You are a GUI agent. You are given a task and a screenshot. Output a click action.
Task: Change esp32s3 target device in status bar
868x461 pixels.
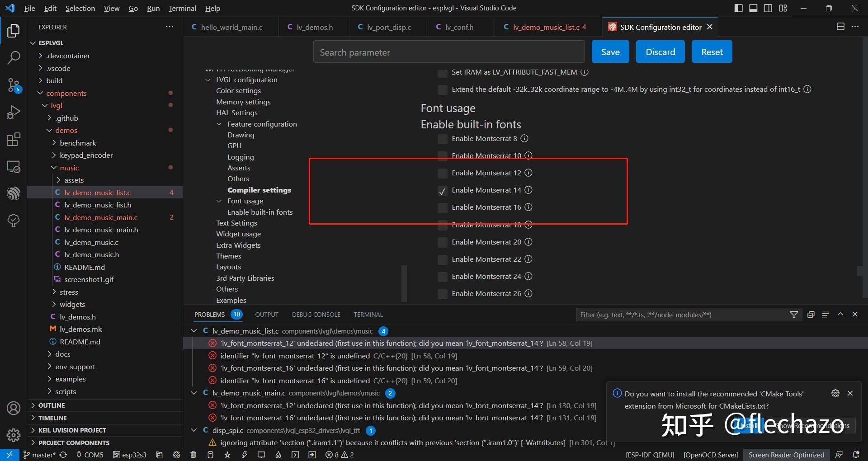point(129,455)
